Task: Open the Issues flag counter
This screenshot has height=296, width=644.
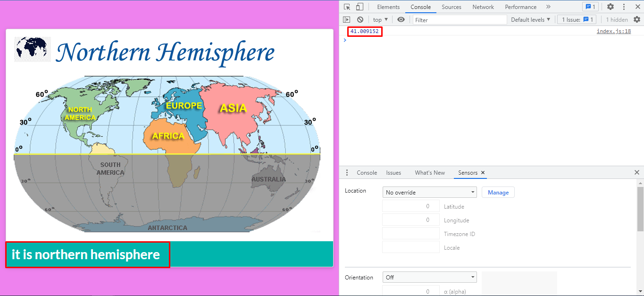Action: coord(590,7)
